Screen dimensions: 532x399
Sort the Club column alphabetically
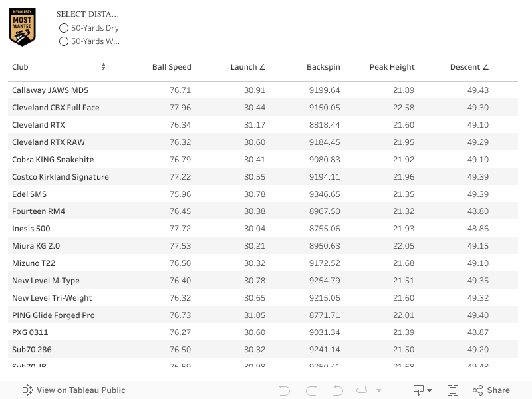point(104,67)
